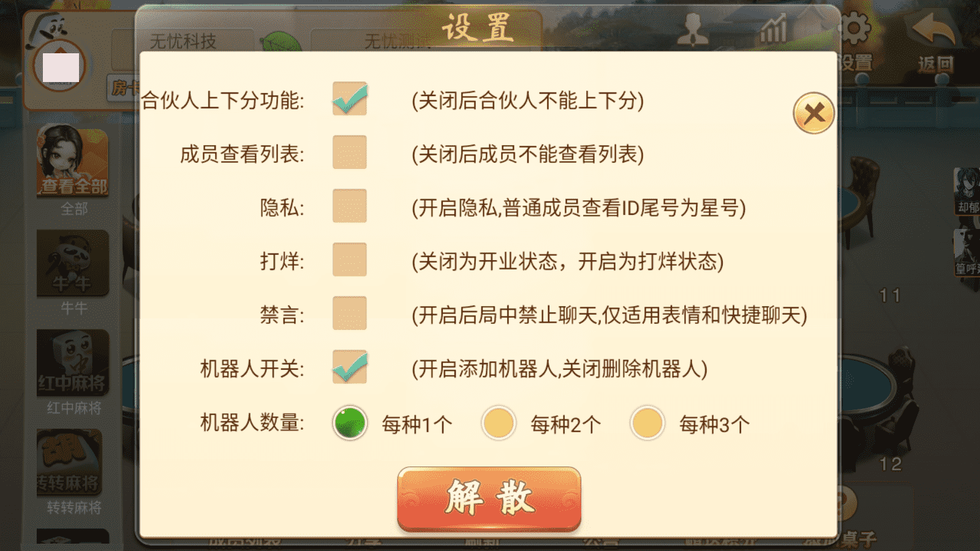Choose the 转转麻将 game icon

point(69,462)
